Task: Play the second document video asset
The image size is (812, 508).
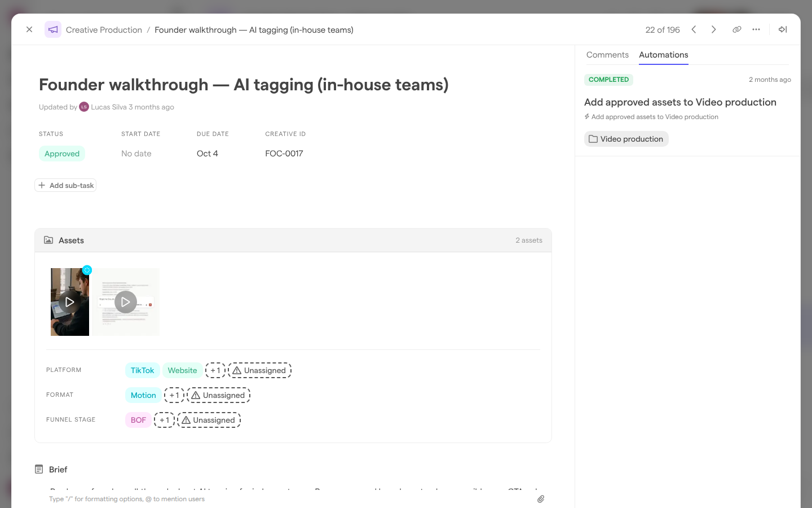Action: (126, 302)
